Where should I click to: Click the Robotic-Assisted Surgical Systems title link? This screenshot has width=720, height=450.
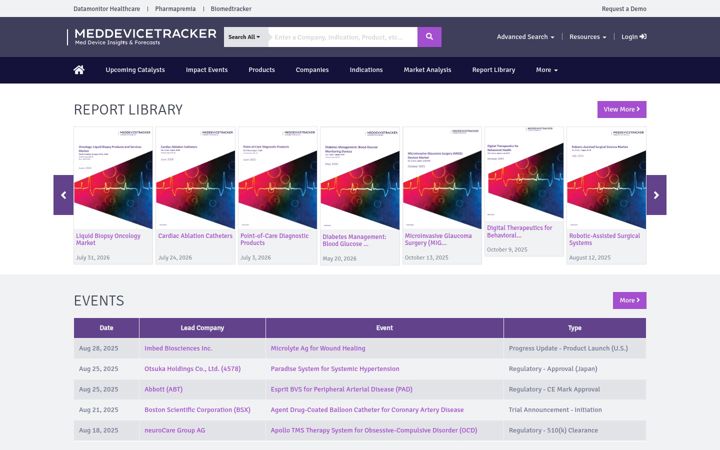point(604,239)
